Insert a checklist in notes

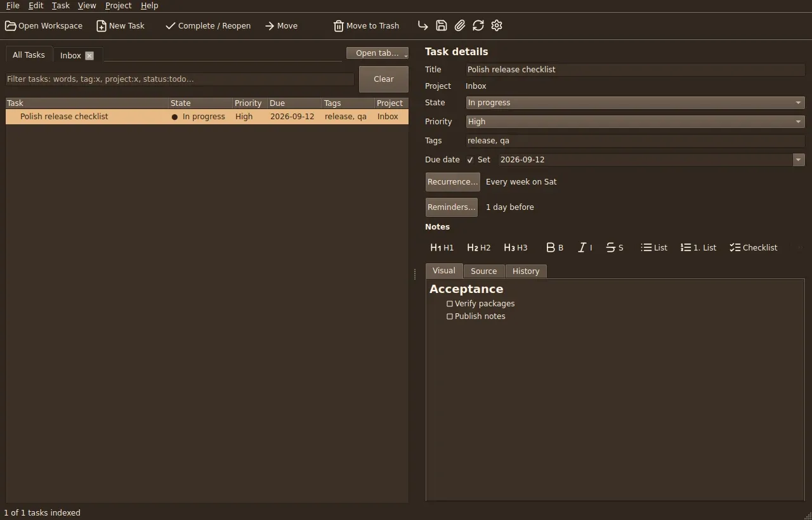[753, 248]
